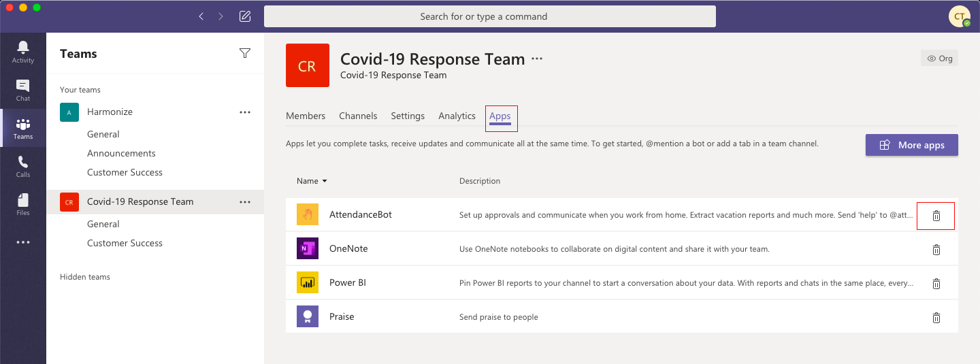This screenshot has width=980, height=364.
Task: Open General channel under Covid-19 Response Team
Action: (103, 224)
